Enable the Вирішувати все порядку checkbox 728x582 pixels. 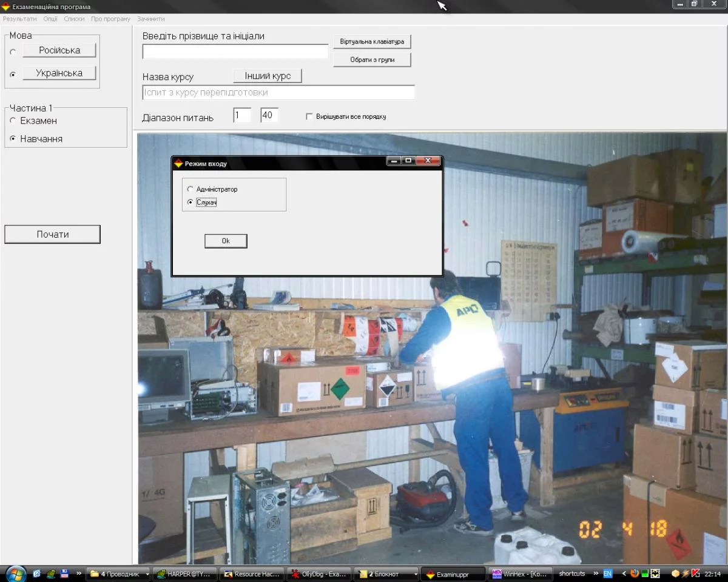tap(309, 116)
